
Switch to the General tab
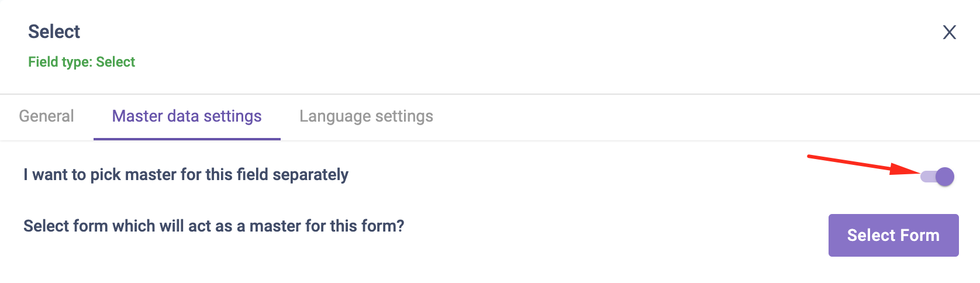click(x=46, y=116)
